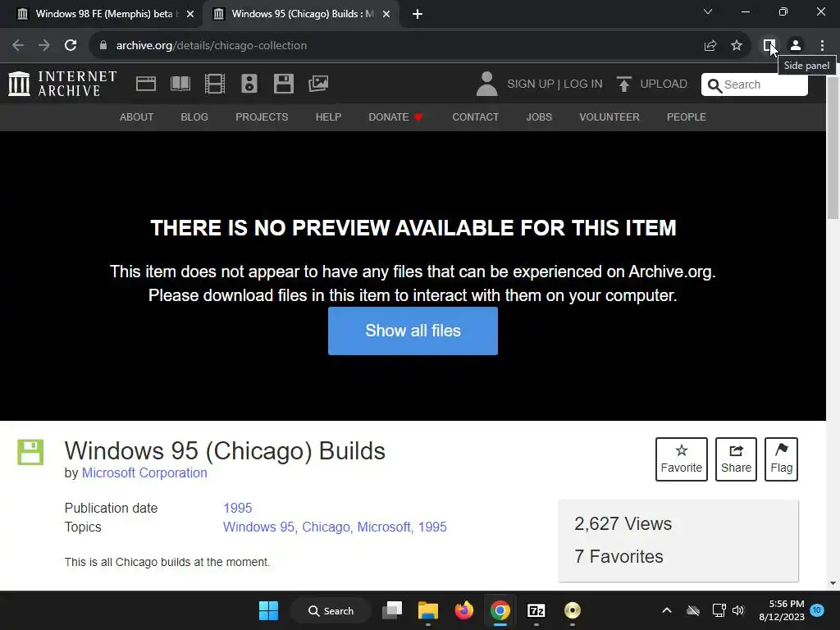Click the Share button
Viewport: 840px width, 630px height.
point(736,459)
